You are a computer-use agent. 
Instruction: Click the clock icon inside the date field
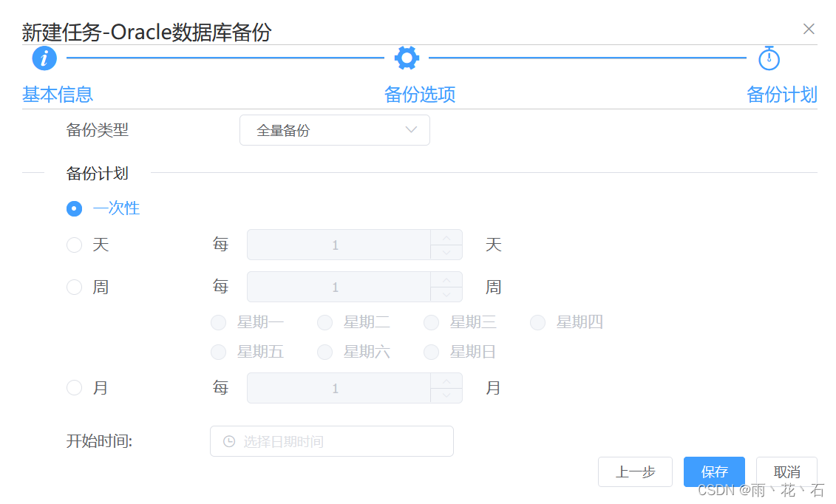[x=228, y=441]
